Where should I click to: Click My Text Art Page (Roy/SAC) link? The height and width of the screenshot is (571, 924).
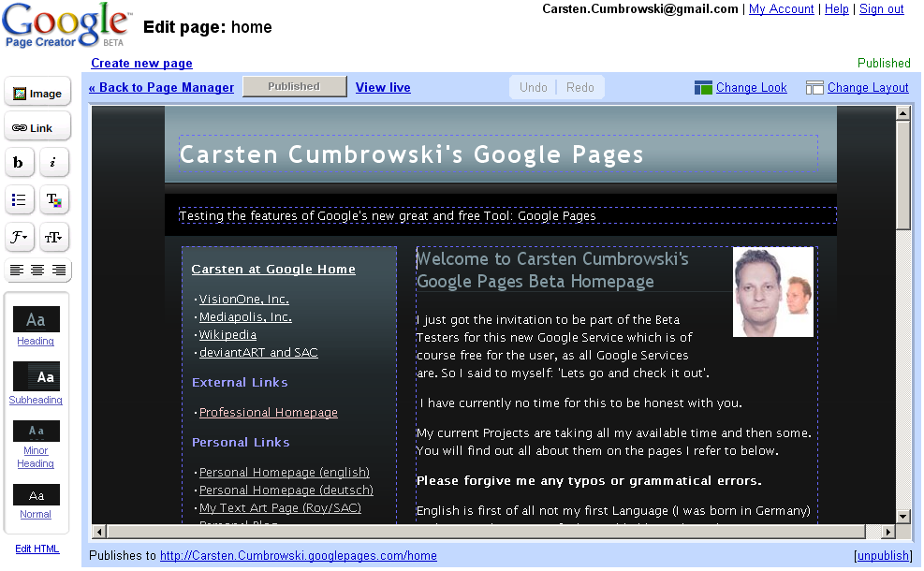tap(280, 508)
